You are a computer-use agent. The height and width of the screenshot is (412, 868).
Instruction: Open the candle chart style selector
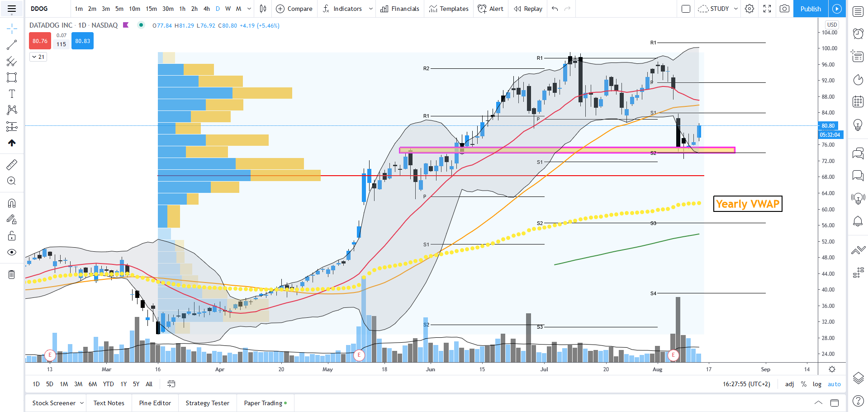263,9
